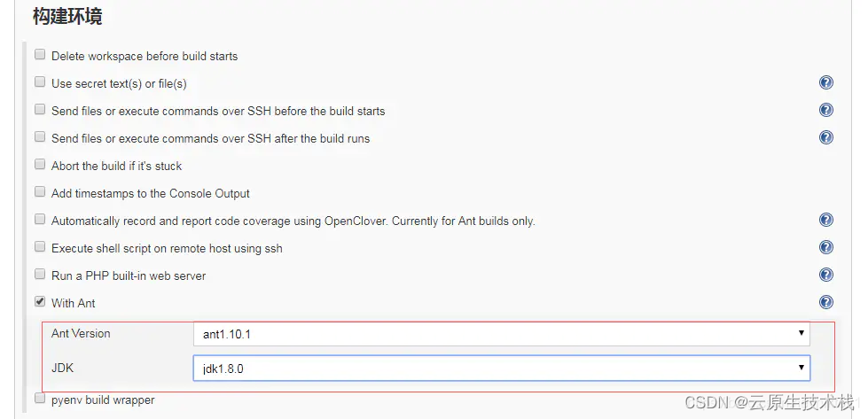The width and height of the screenshot is (868, 419).
Task: Check Run a PHP built-in web server
Action: (40, 275)
